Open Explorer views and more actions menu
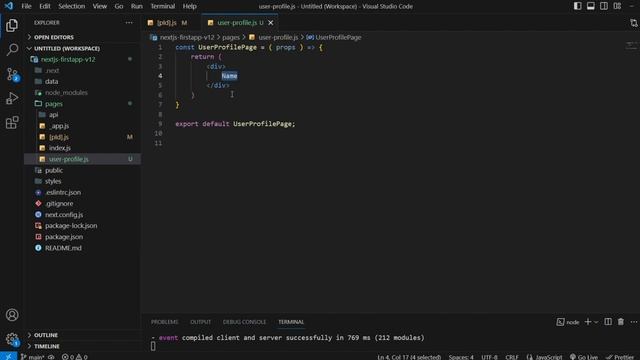 [x=129, y=23]
